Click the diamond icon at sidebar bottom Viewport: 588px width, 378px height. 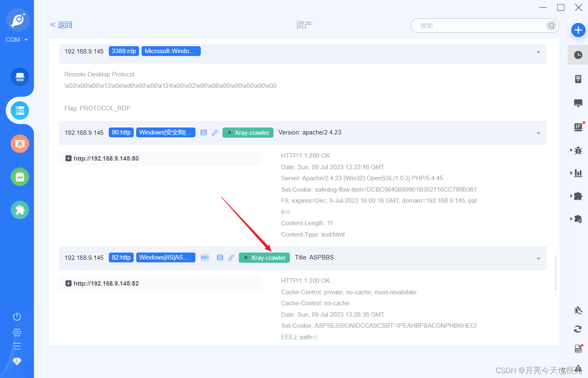[x=17, y=361]
